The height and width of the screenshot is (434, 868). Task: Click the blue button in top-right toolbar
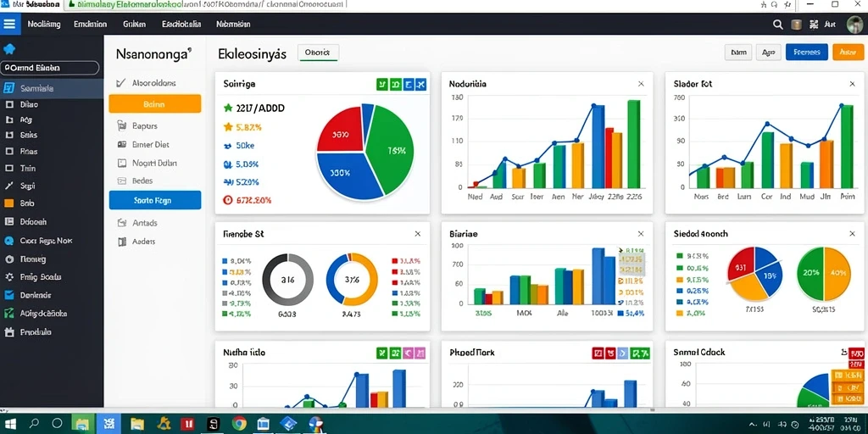coord(807,52)
